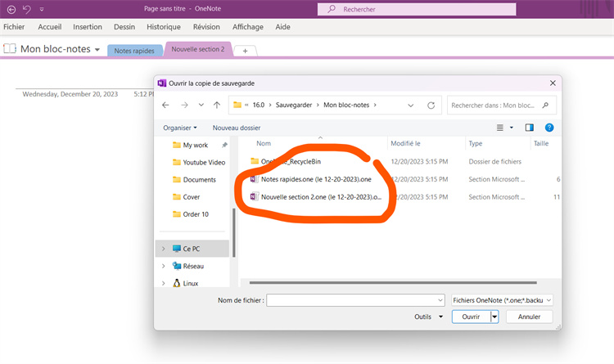614x364 pixels.
Task: Click the pin icon next to My work
Action: click(x=225, y=146)
